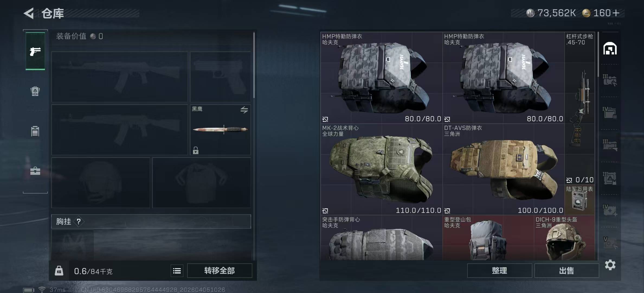644x293 pixels.
Task: Click the stash vertical scrollbar
Action: tap(598, 54)
